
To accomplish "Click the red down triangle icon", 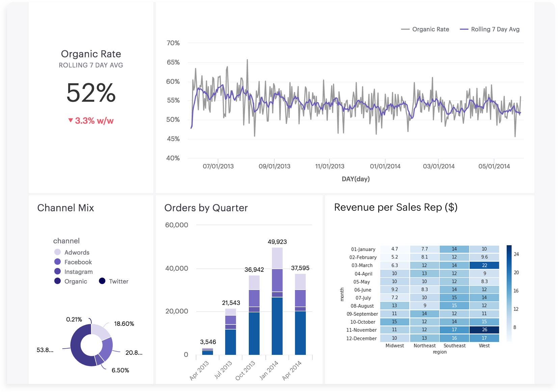I will (x=71, y=120).
